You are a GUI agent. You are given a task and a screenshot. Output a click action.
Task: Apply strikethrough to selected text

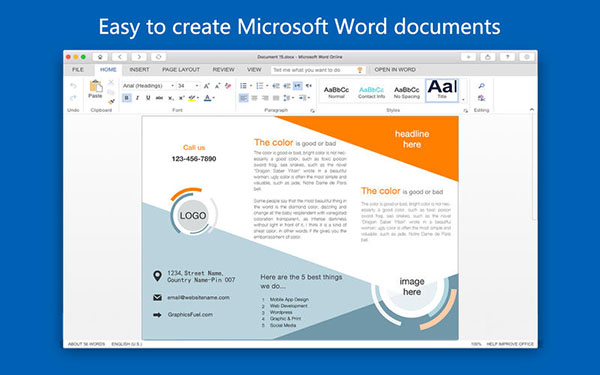[159, 98]
